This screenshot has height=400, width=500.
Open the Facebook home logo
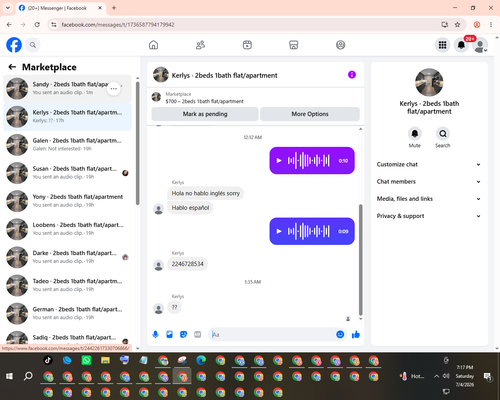tap(14, 45)
